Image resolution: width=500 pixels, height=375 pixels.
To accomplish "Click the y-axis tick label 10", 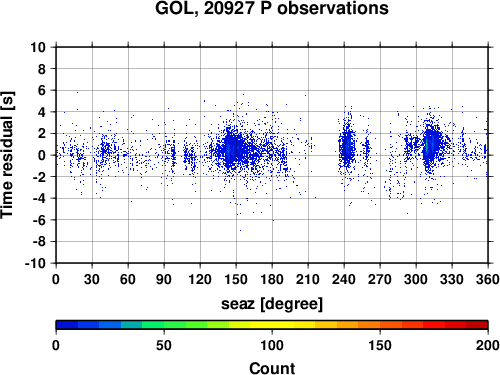I will click(38, 47).
